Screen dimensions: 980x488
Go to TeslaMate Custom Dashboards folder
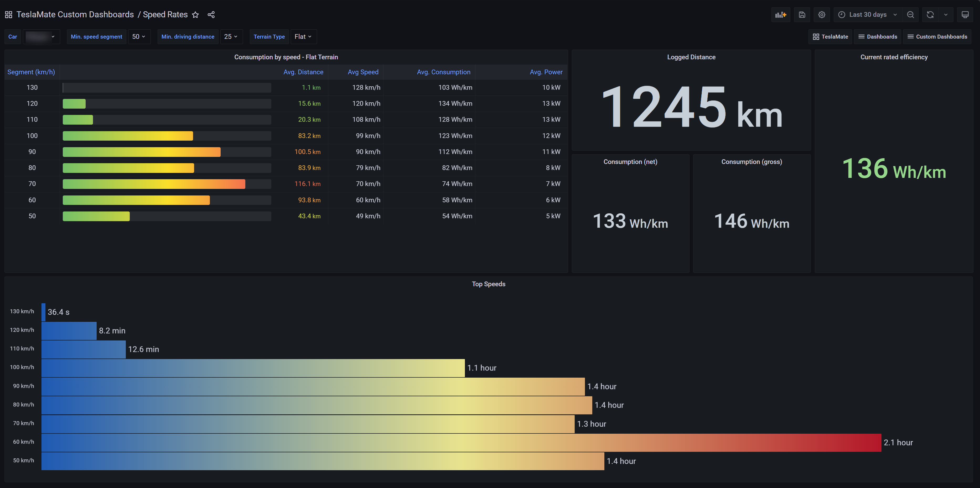[75, 15]
